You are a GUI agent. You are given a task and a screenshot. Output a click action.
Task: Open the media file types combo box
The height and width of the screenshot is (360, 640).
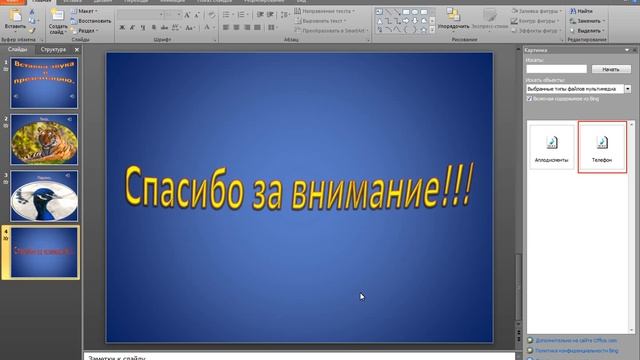[578, 89]
